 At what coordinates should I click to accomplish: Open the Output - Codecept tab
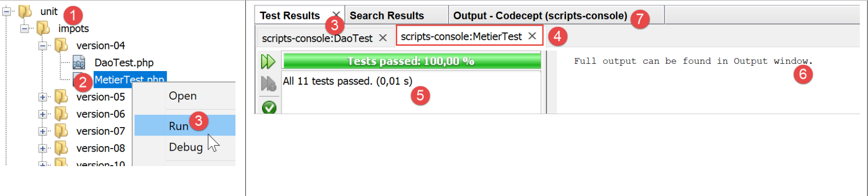540,16
